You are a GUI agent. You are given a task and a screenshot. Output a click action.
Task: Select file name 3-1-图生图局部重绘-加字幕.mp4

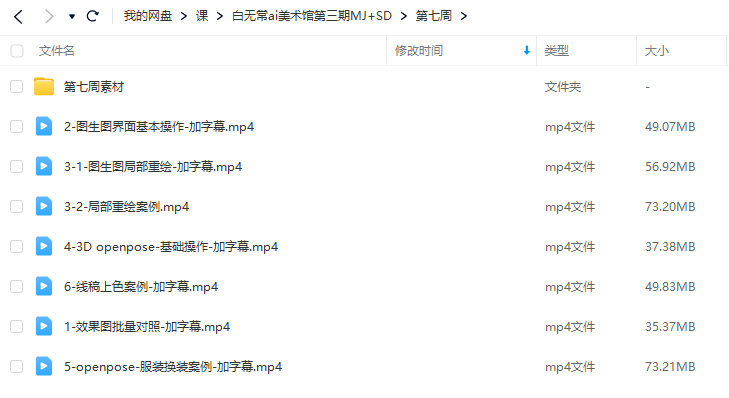153,167
